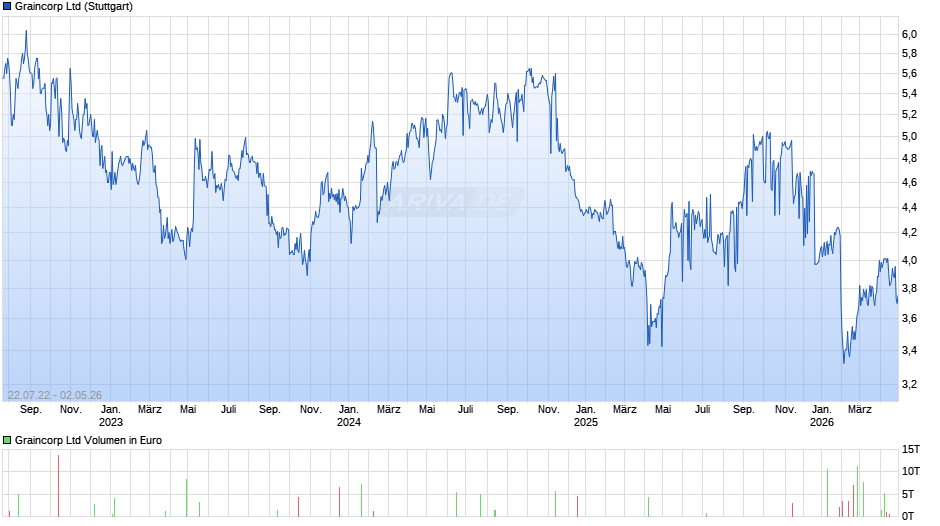This screenshot has height=526, width=940.
Task: Click the 5,4 price axis label
Action: click(x=909, y=93)
